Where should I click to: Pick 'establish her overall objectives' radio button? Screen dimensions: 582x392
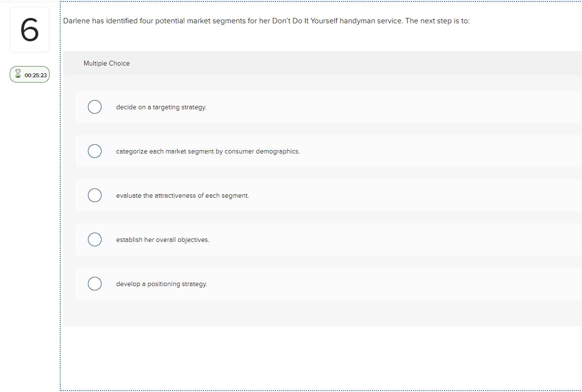[95, 239]
